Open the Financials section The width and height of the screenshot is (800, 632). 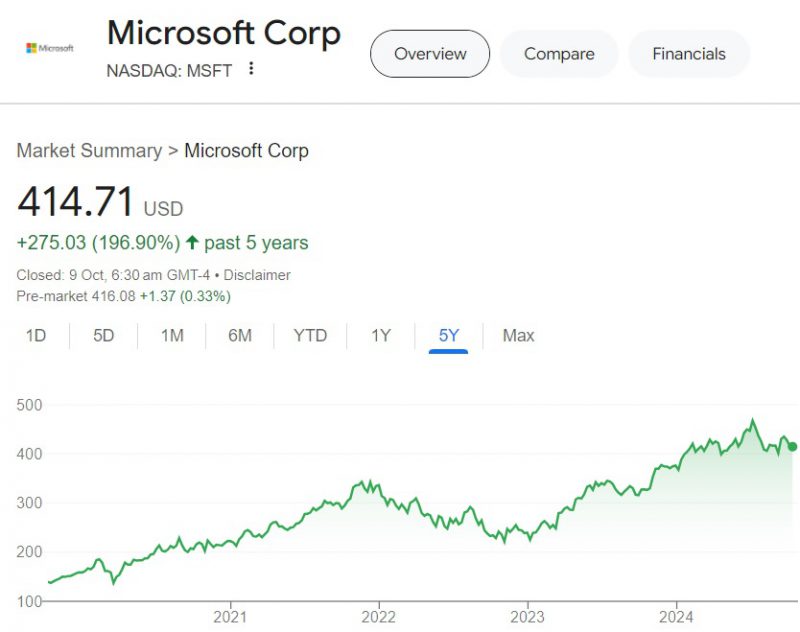pos(688,54)
